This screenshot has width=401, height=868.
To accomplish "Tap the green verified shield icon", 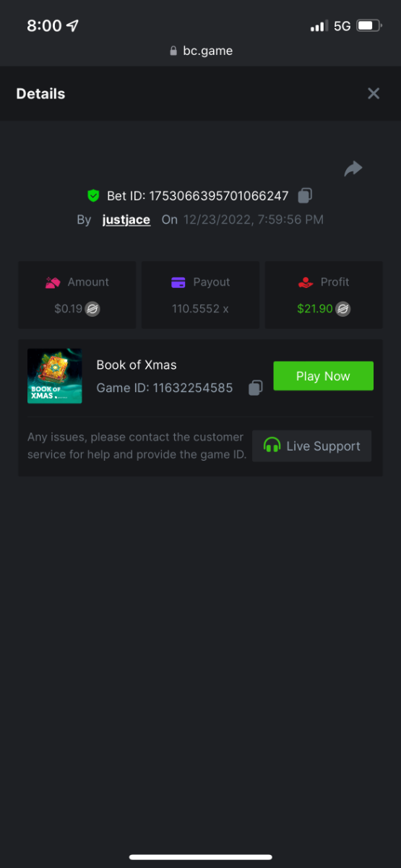I will [x=93, y=195].
